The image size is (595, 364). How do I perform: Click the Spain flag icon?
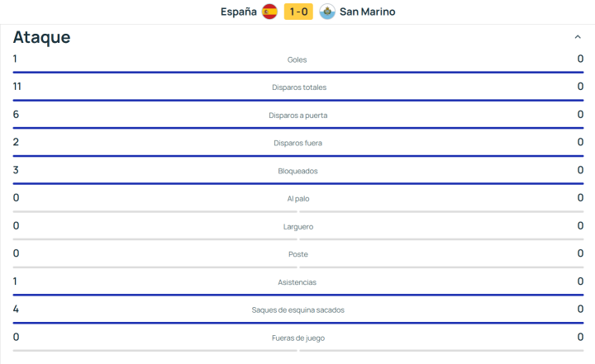(x=269, y=12)
